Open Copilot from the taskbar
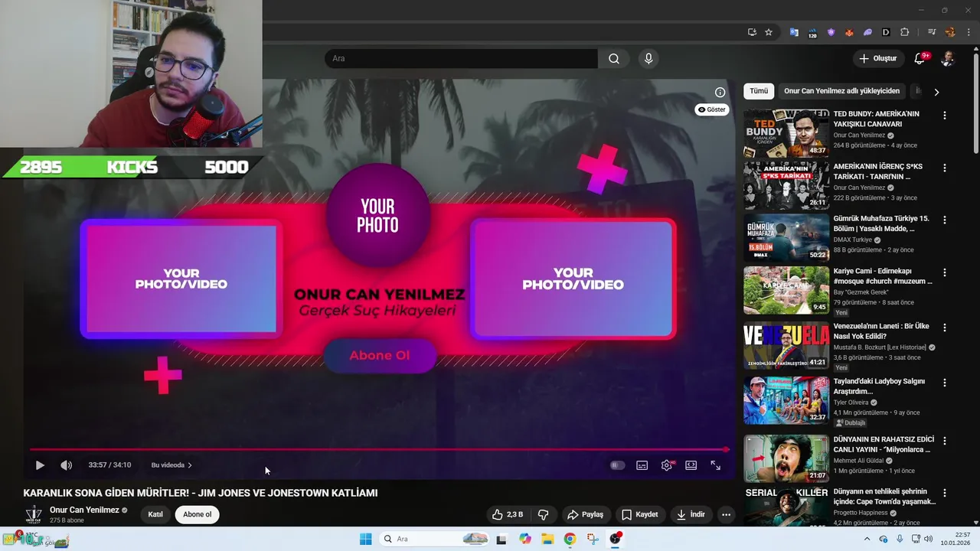980x551 pixels. coord(524,539)
